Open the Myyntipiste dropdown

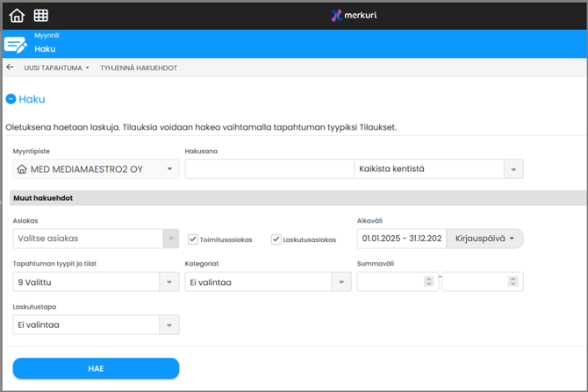(x=169, y=169)
